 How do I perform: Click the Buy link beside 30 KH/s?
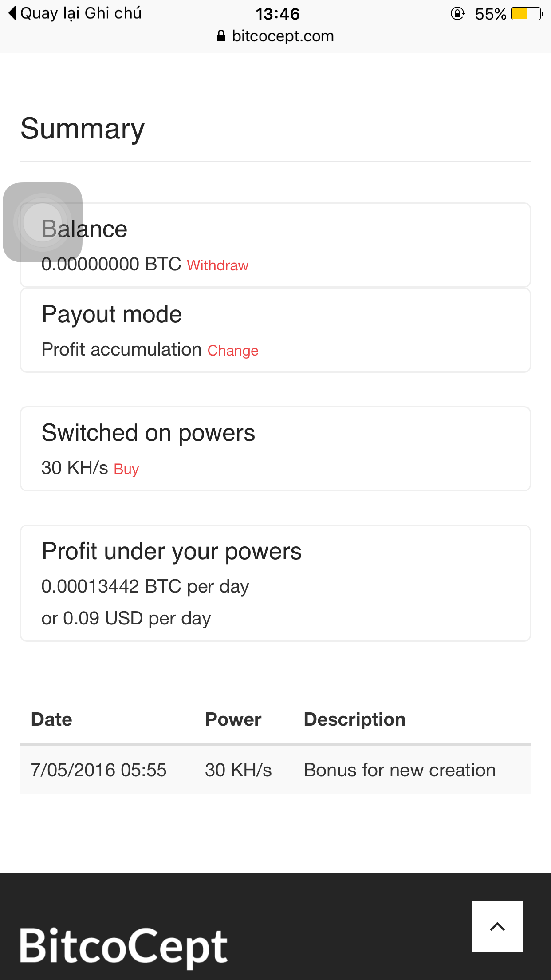click(x=126, y=469)
